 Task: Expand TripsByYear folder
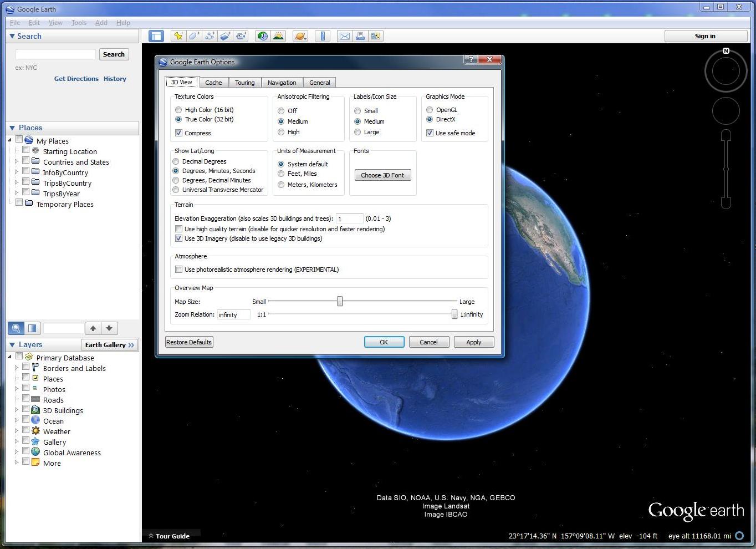[17, 193]
